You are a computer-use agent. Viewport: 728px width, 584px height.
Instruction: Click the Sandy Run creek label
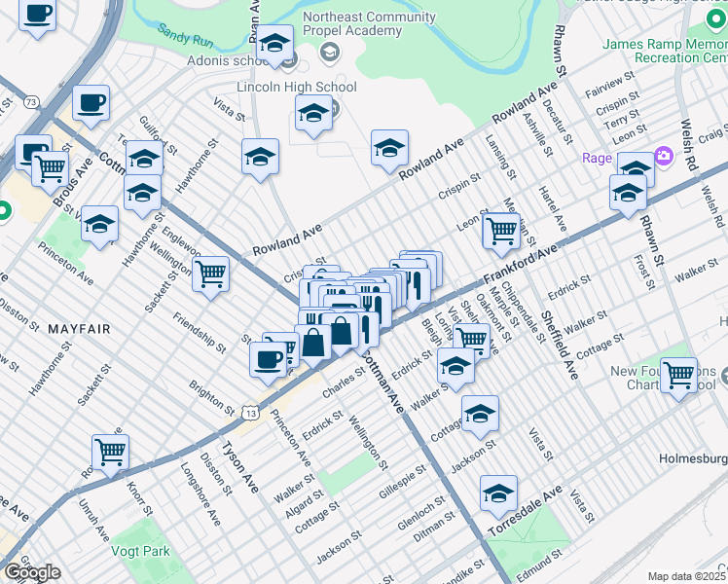[x=185, y=35]
